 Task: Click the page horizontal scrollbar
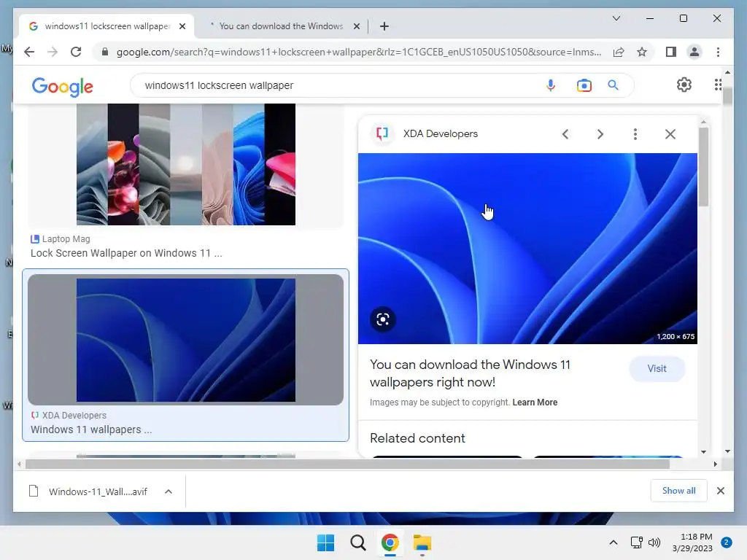tap(348, 464)
